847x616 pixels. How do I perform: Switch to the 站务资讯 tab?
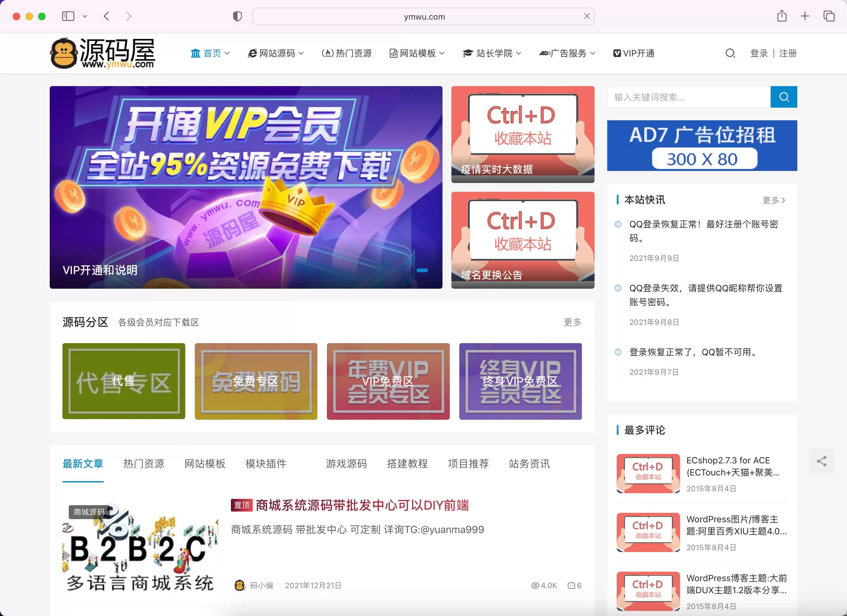pos(529,464)
